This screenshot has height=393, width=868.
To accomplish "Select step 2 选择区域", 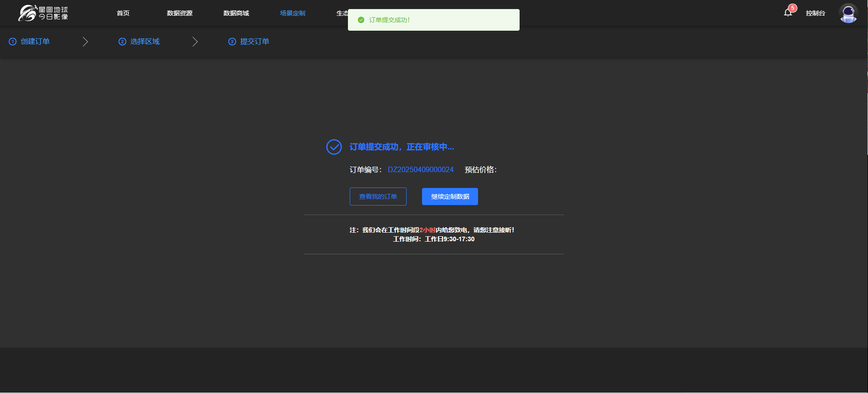I will pyautogui.click(x=140, y=42).
